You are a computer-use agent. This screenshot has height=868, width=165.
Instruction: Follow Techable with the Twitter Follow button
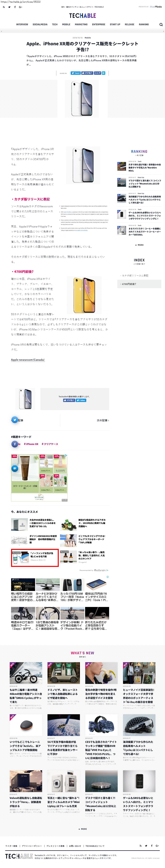tap(81, 400)
